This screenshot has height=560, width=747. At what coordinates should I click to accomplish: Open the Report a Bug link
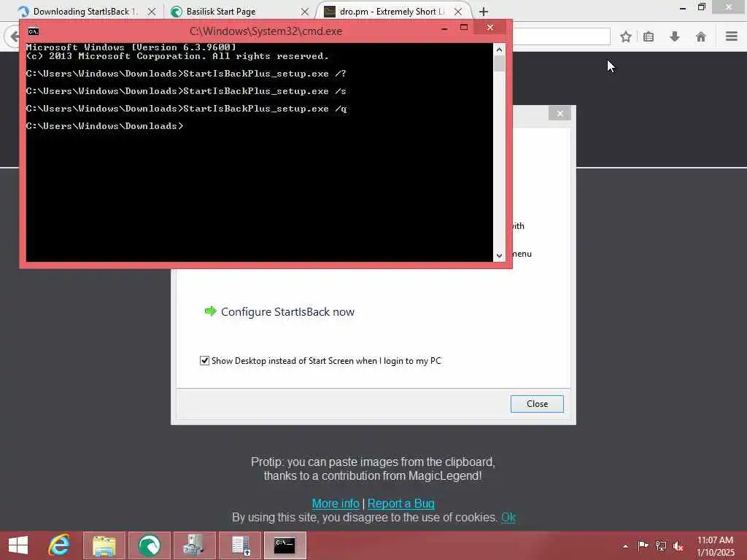400,503
